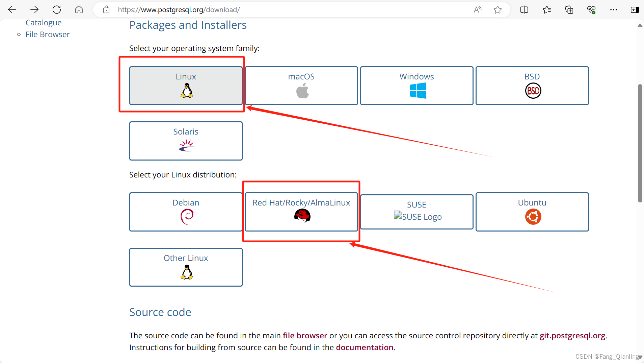Choose the Other Linux distribution button

tap(186, 267)
